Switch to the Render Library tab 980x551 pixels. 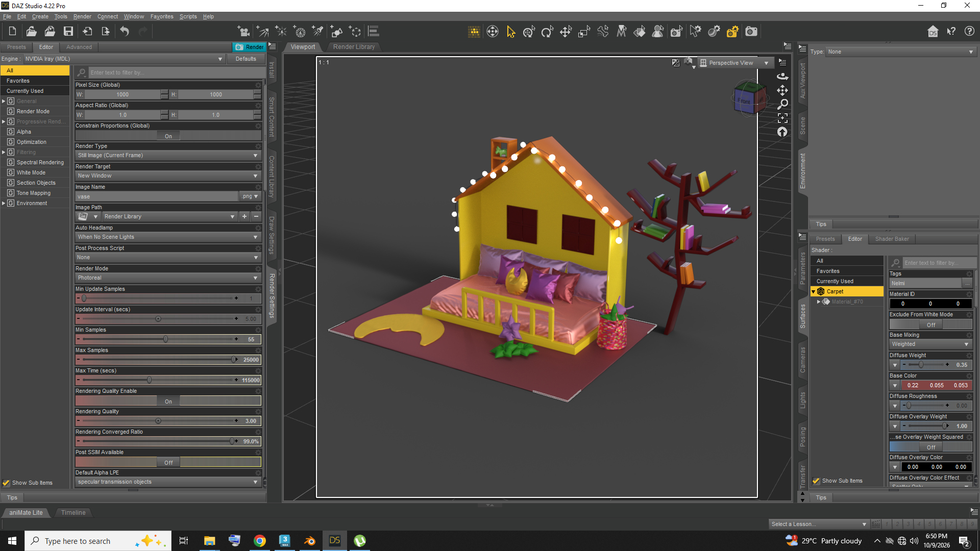[354, 47]
